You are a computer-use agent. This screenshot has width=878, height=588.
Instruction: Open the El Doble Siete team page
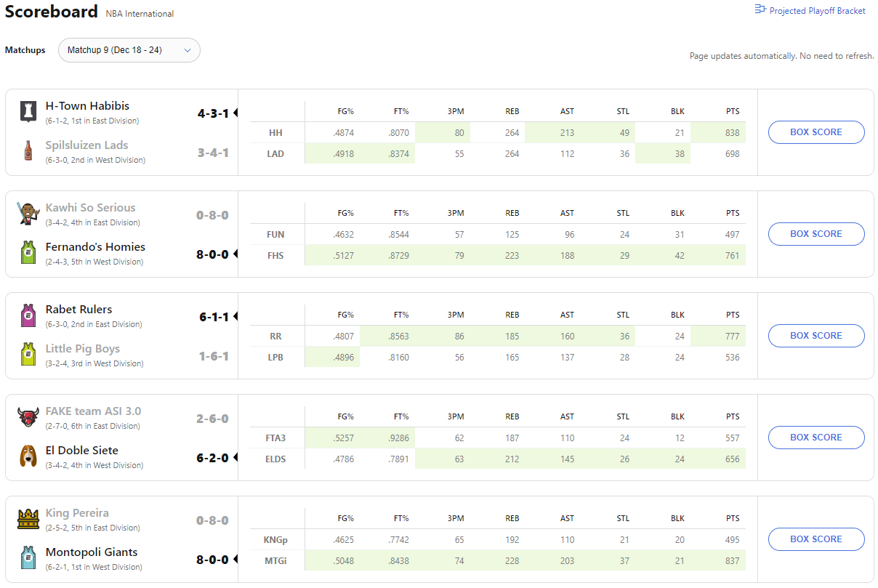click(81, 451)
